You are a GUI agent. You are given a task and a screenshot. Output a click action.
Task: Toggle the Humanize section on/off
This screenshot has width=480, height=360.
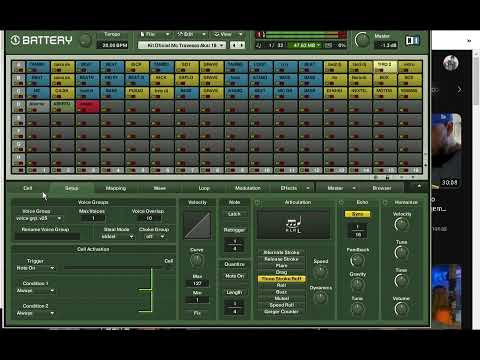[x=385, y=202]
